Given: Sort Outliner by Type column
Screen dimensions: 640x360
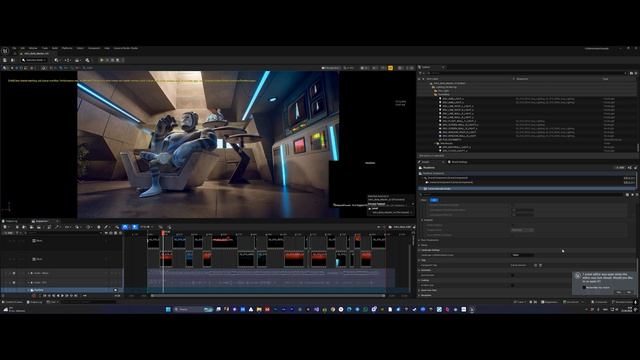Looking at the screenshot, I should tap(606, 79).
